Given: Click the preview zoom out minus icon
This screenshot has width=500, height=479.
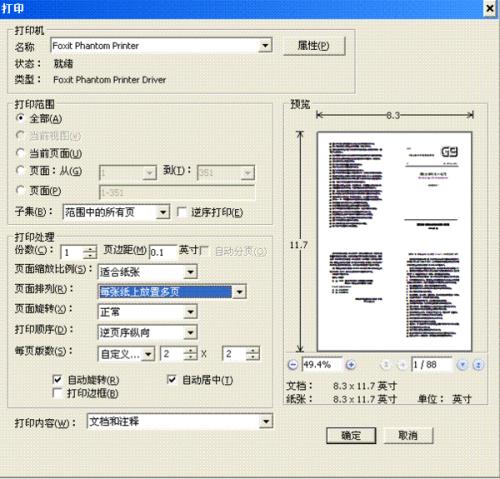Looking at the screenshot, I should pyautogui.click(x=293, y=365).
